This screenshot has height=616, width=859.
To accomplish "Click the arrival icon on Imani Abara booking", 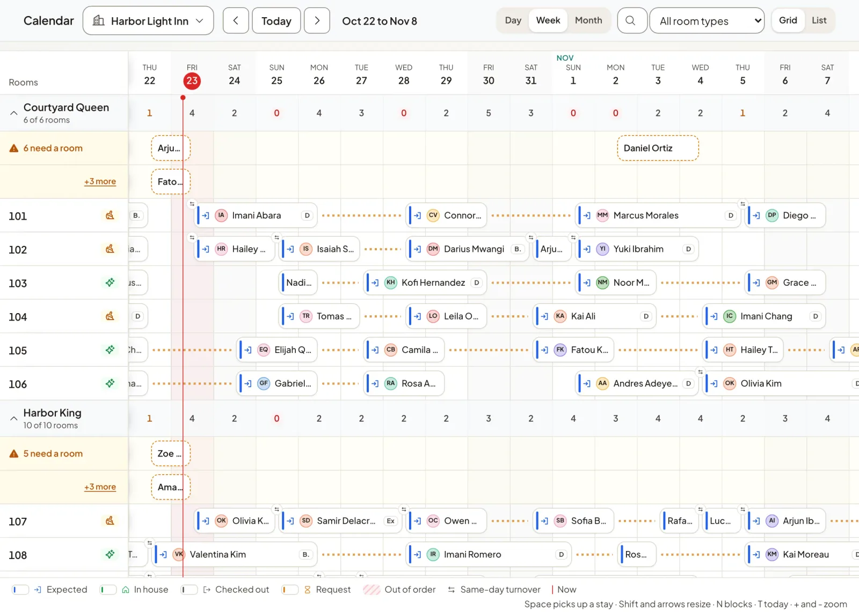I will [206, 215].
